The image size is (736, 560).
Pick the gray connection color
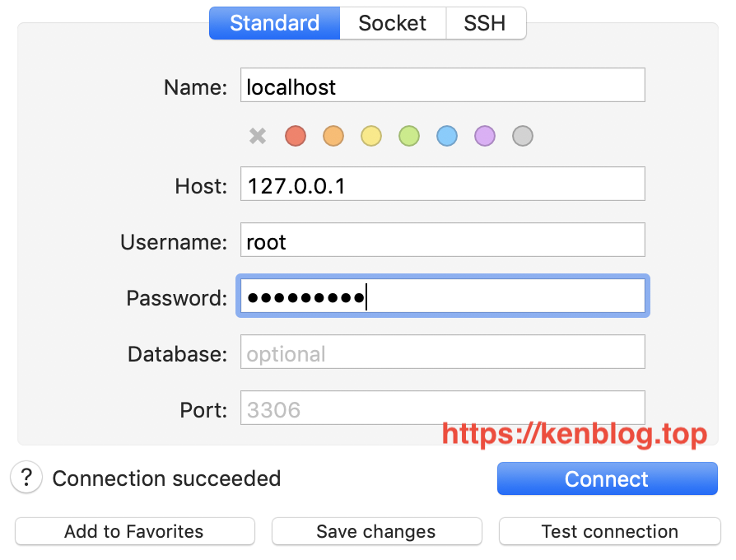[523, 136]
